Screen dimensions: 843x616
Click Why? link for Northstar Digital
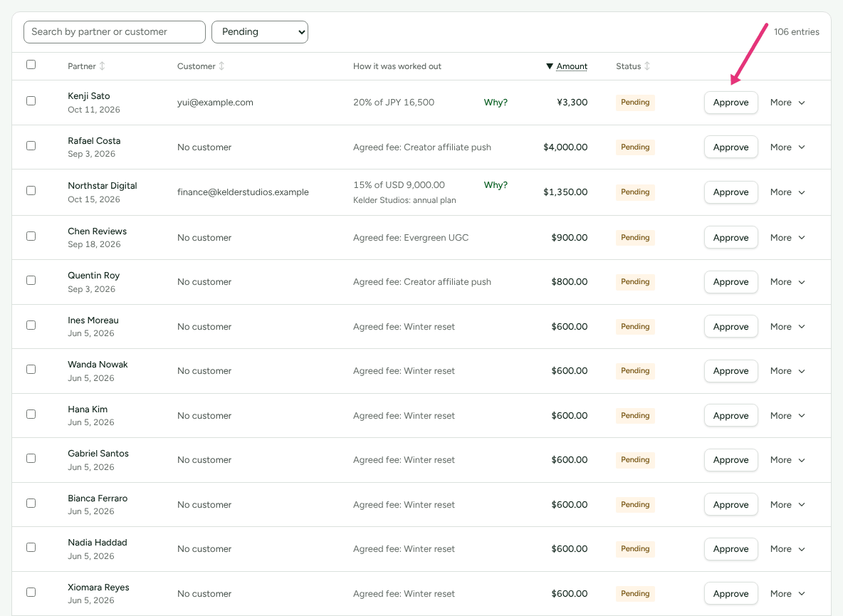(496, 185)
